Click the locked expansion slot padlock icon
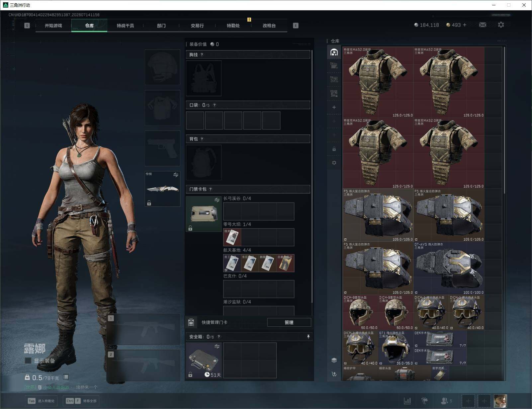Screen dimensions: 532x409 pos(334,149)
